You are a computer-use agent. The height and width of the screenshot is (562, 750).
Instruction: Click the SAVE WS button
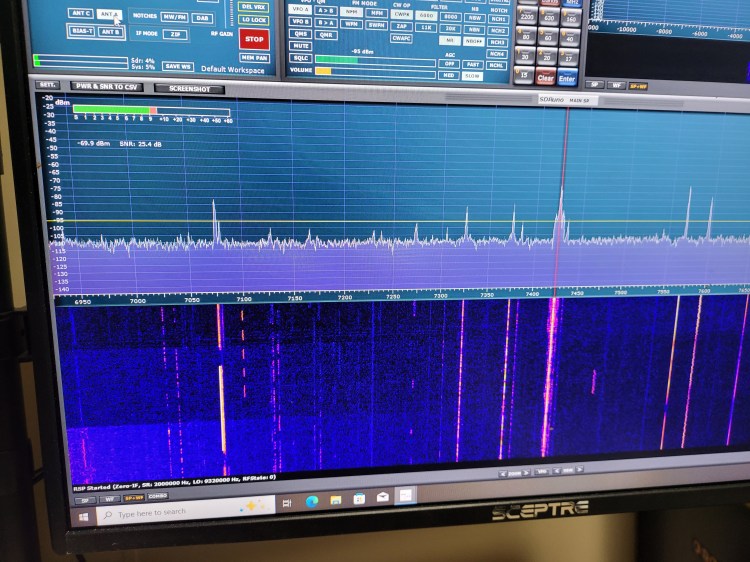tap(177, 66)
